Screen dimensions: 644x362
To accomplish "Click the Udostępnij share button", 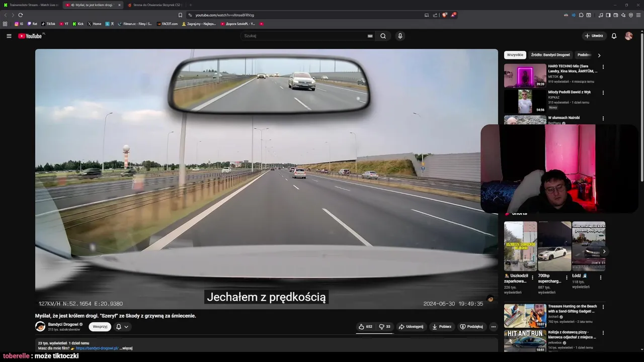I will [x=411, y=327].
